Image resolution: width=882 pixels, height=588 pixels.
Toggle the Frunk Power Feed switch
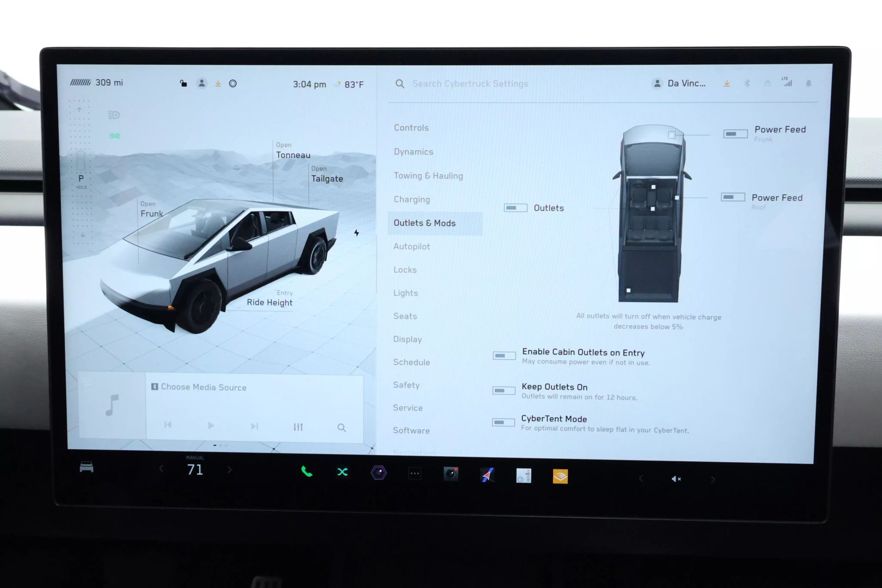point(735,134)
